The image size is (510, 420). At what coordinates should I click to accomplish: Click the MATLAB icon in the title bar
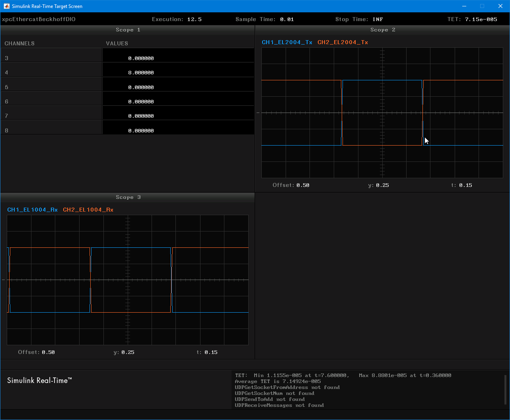[x=6, y=6]
